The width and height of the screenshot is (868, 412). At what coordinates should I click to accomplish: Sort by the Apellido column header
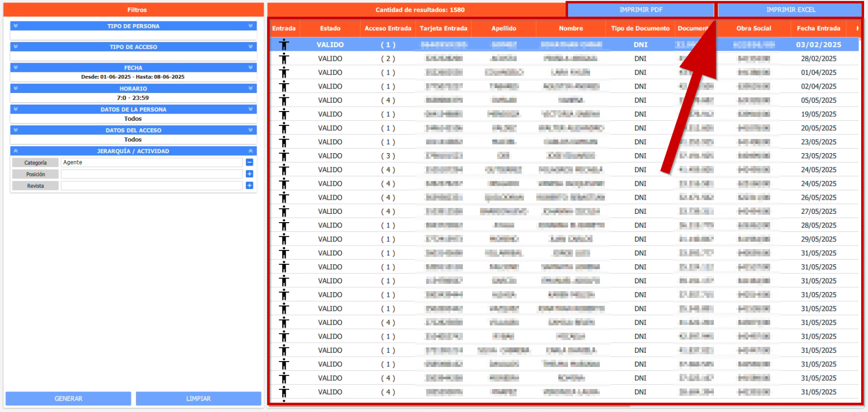point(503,28)
